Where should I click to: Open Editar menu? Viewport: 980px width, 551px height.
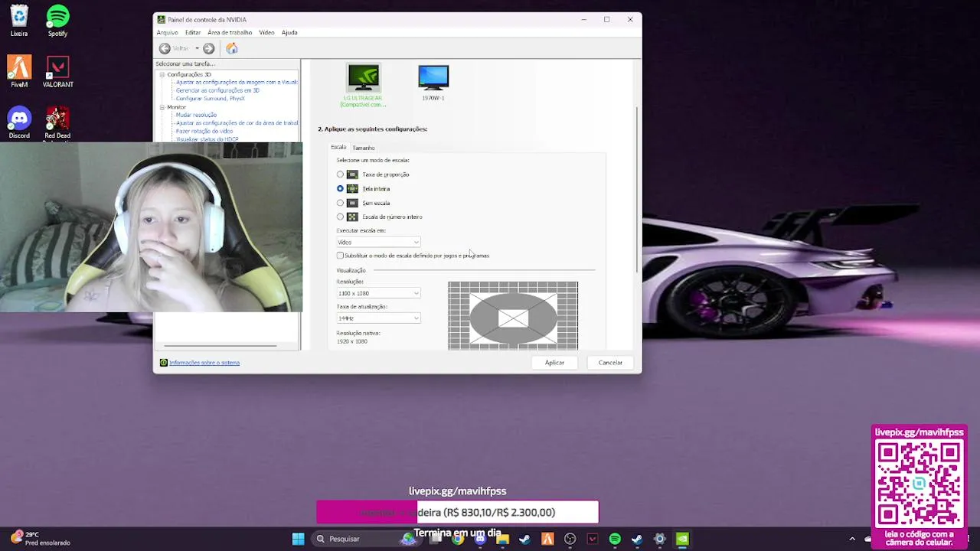tap(193, 32)
